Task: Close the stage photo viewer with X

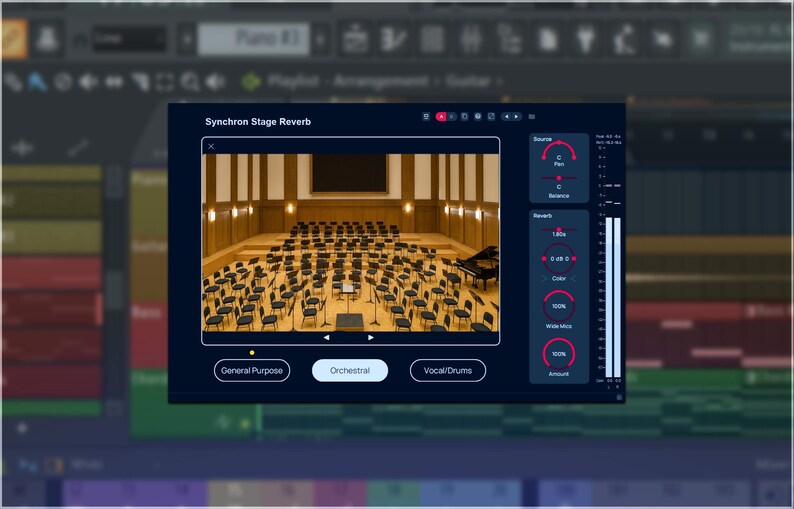Action: 211,146
